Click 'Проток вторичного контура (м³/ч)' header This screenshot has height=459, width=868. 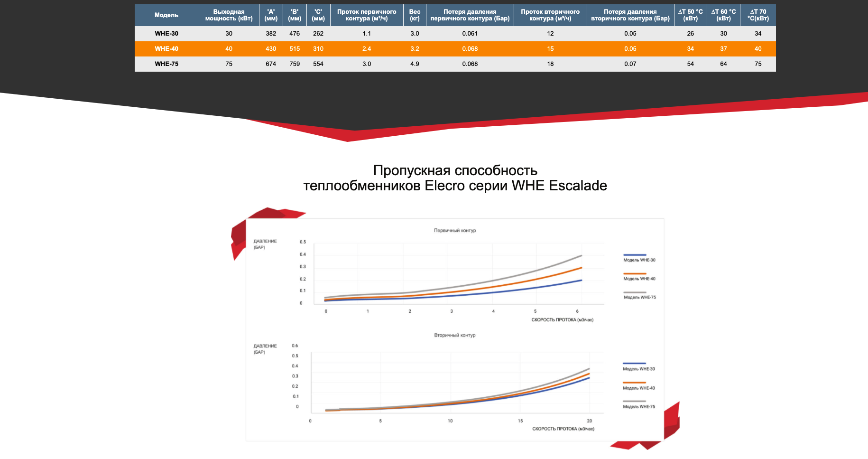[550, 15]
